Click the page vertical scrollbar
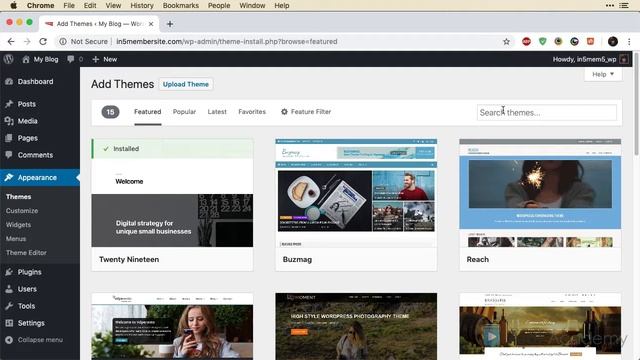This screenshot has height=360, width=640. pyautogui.click(x=636, y=104)
